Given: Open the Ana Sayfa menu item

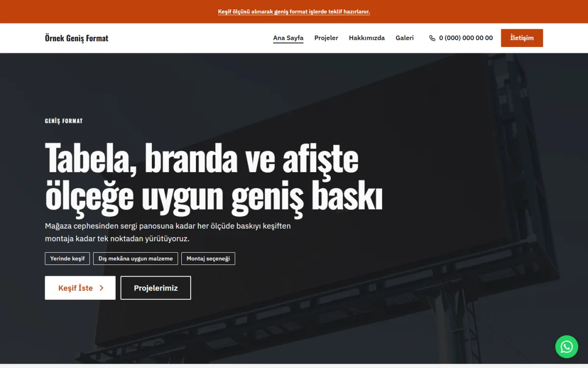Looking at the screenshot, I should pos(288,38).
